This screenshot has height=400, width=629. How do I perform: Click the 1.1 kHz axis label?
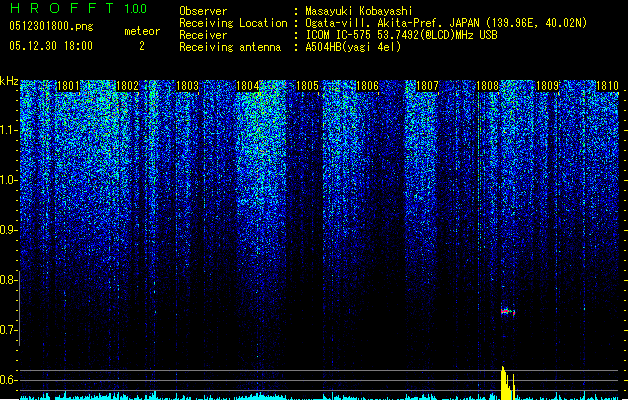pyautogui.click(x=8, y=130)
